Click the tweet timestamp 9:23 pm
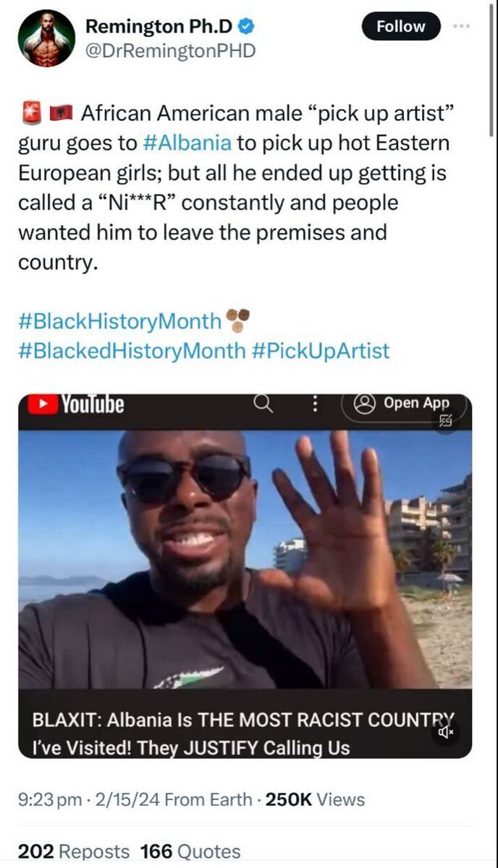The height and width of the screenshot is (868, 498). pos(49,799)
